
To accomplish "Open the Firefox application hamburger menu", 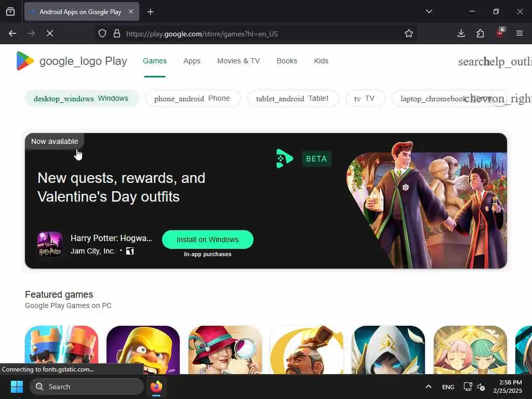I will point(519,33).
